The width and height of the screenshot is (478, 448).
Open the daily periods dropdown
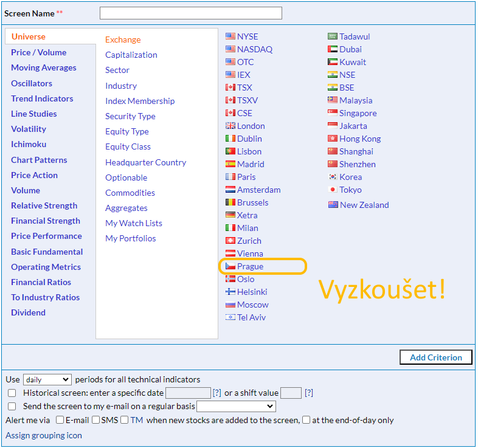[x=47, y=380]
